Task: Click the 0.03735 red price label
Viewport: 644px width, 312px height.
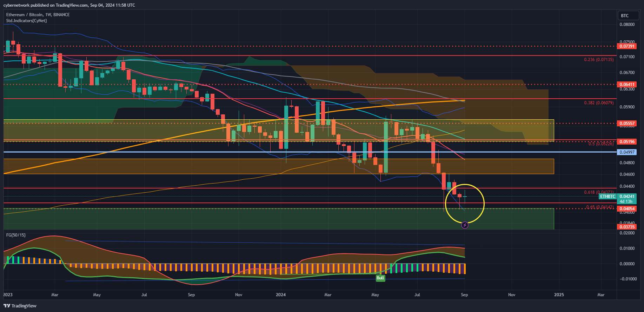Action: (x=627, y=227)
